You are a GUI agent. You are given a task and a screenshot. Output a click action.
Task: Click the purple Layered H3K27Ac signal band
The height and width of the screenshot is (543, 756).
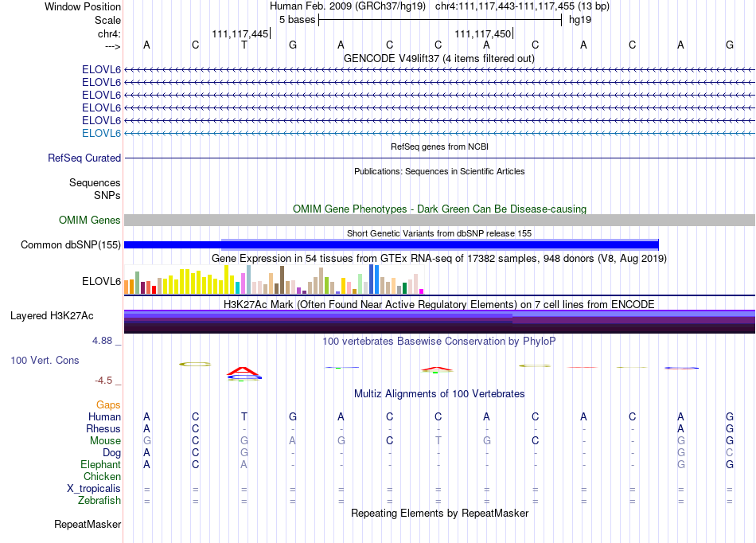[439, 322]
